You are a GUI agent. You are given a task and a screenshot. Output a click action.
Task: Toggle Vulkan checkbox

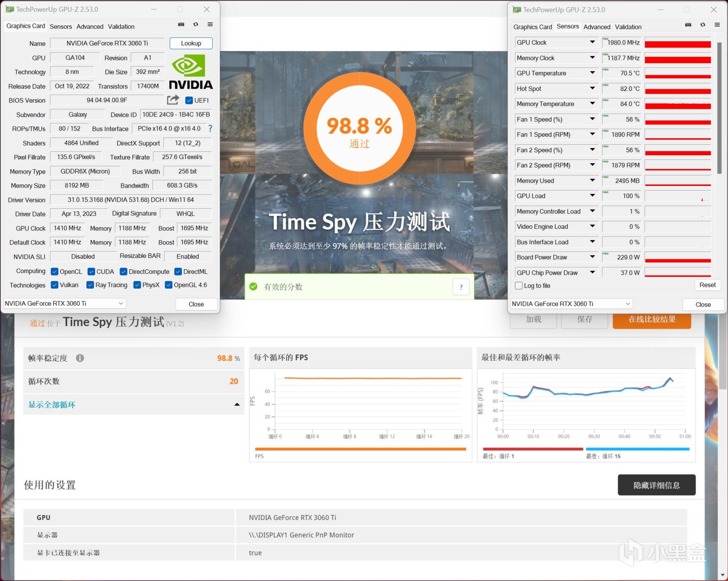(54, 285)
